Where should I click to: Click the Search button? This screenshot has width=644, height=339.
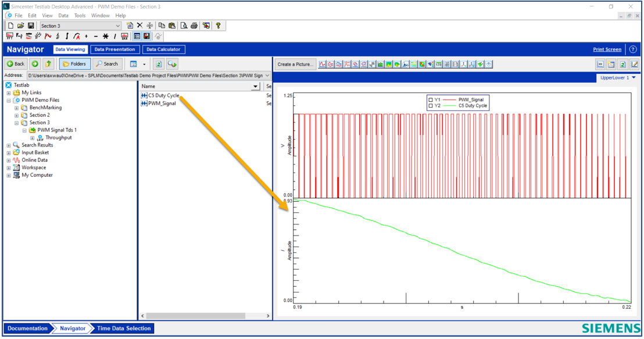107,64
